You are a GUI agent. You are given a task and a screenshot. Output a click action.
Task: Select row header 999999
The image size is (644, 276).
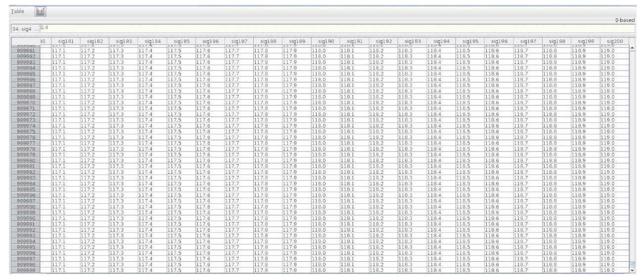point(26,271)
